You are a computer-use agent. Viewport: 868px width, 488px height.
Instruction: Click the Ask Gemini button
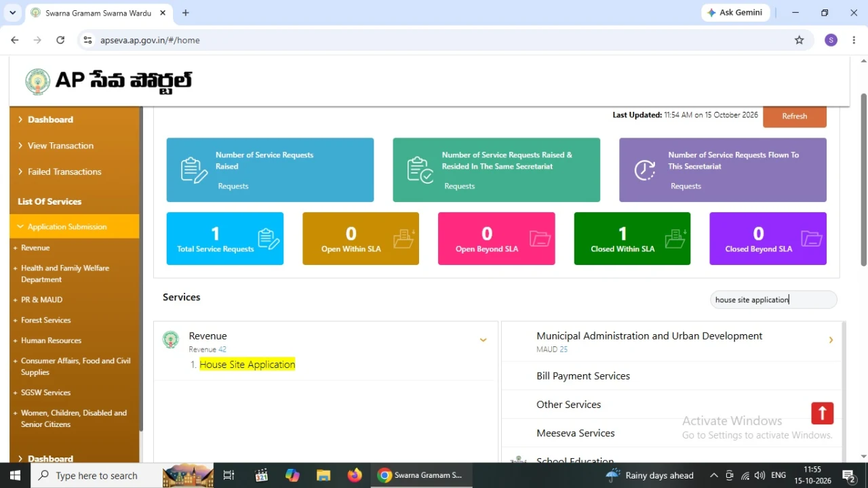coord(736,13)
